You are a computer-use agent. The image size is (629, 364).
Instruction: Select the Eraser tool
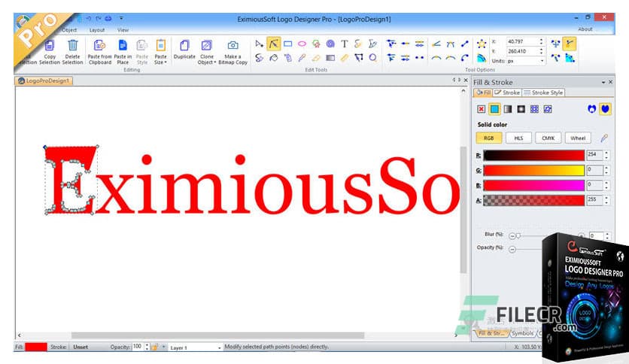click(x=316, y=58)
